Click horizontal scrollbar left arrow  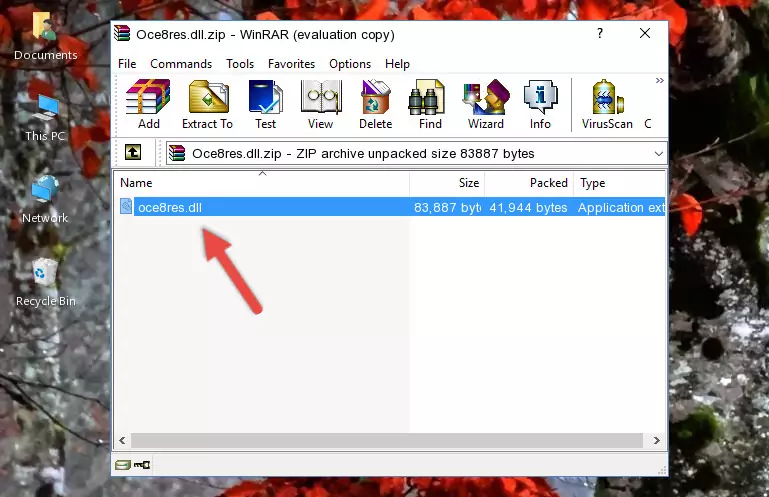[122, 441]
